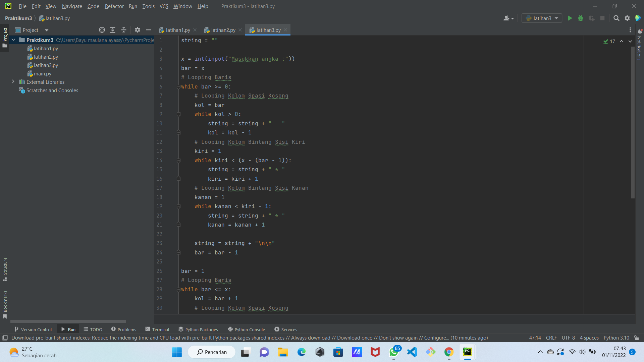Open Search Everywhere magnifier
644x362 pixels.
[x=616, y=18]
